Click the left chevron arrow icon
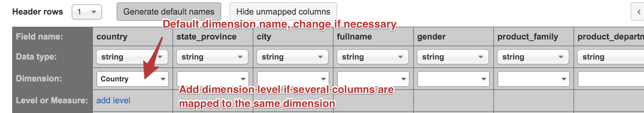Viewport: 644px width, 113px height. pyautogui.click(x=638, y=12)
